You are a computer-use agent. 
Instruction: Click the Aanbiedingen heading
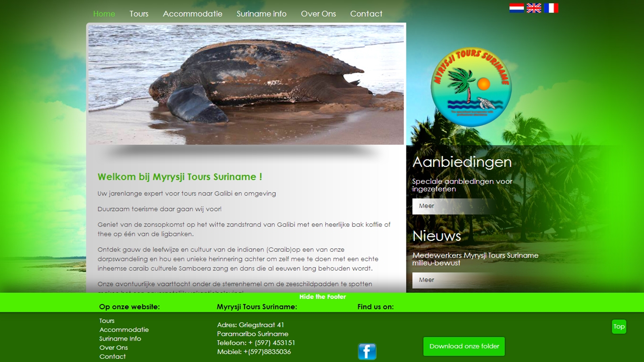point(462,162)
